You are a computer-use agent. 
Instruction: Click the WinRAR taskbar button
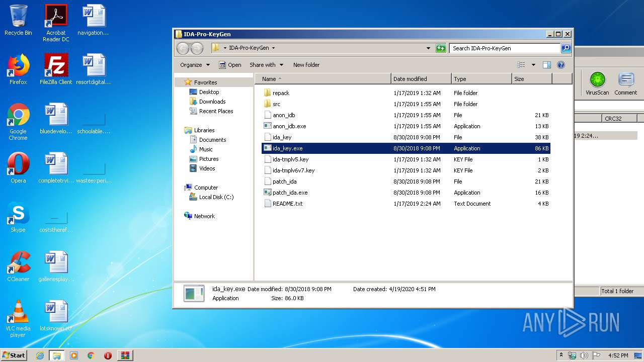click(125, 355)
